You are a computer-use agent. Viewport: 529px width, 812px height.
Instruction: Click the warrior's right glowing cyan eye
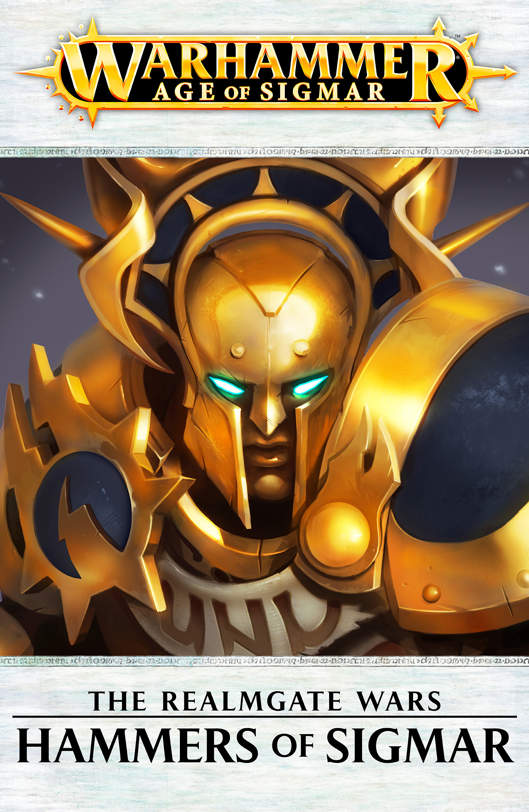(x=310, y=385)
